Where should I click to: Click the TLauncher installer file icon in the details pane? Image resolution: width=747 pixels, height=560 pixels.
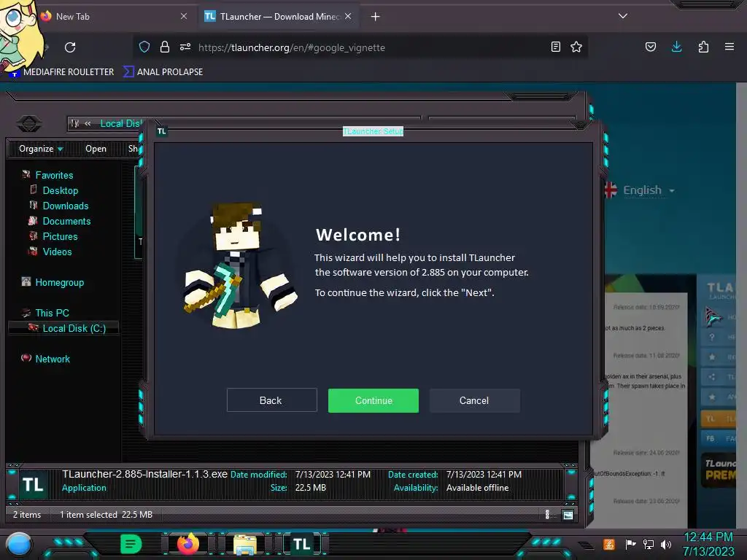point(33,484)
